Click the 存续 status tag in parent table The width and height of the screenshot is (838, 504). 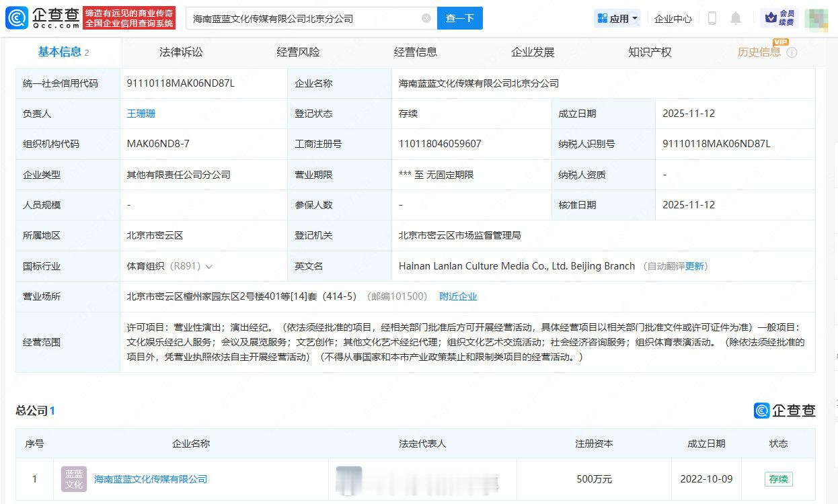pos(779,479)
